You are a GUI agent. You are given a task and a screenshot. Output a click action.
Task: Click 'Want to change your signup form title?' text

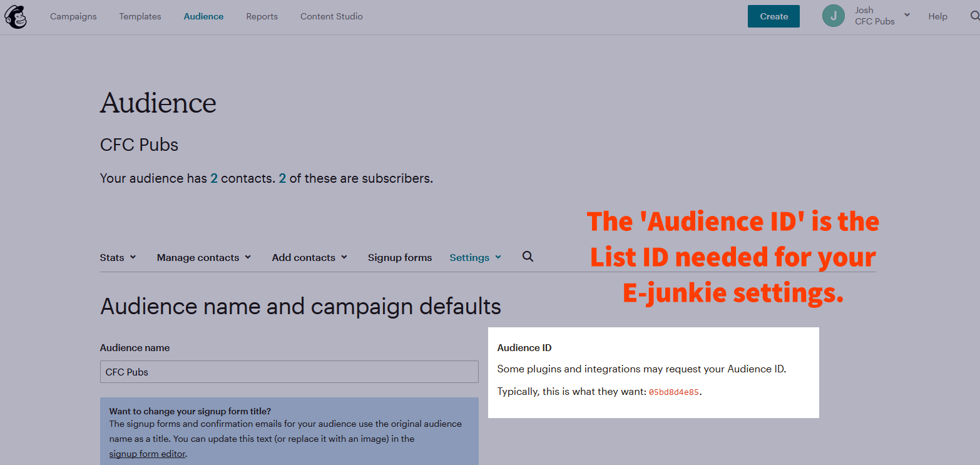pos(190,411)
